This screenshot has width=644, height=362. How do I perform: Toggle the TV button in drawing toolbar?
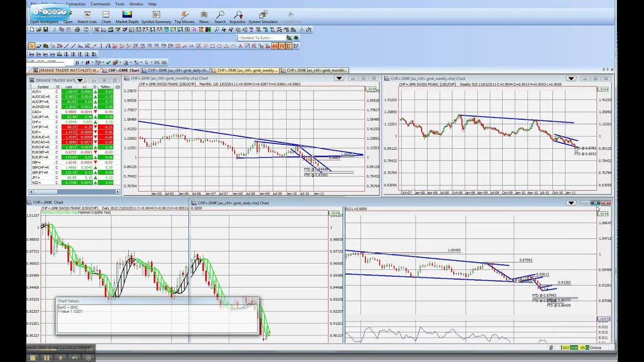pos(282,46)
